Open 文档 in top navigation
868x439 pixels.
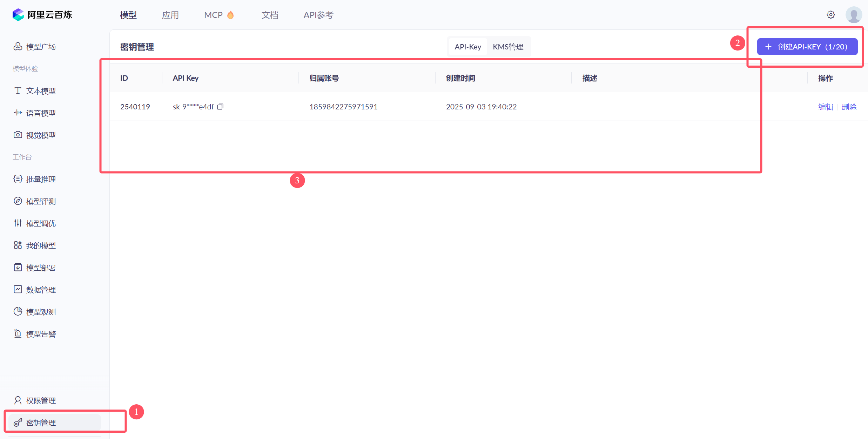(270, 15)
